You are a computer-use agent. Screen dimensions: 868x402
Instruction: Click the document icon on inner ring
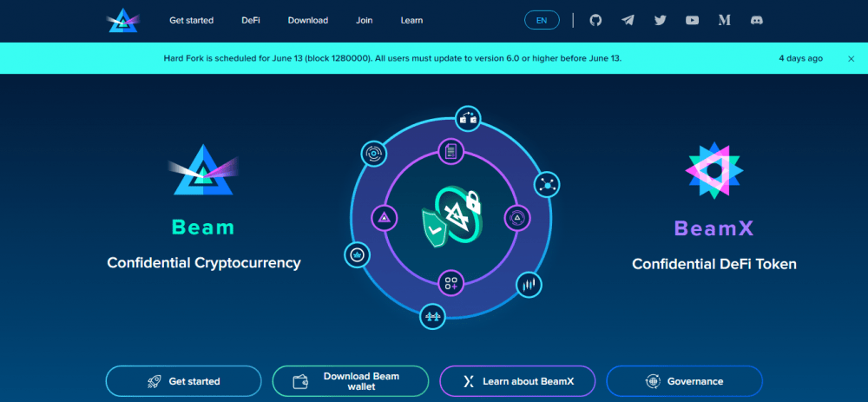(x=450, y=151)
